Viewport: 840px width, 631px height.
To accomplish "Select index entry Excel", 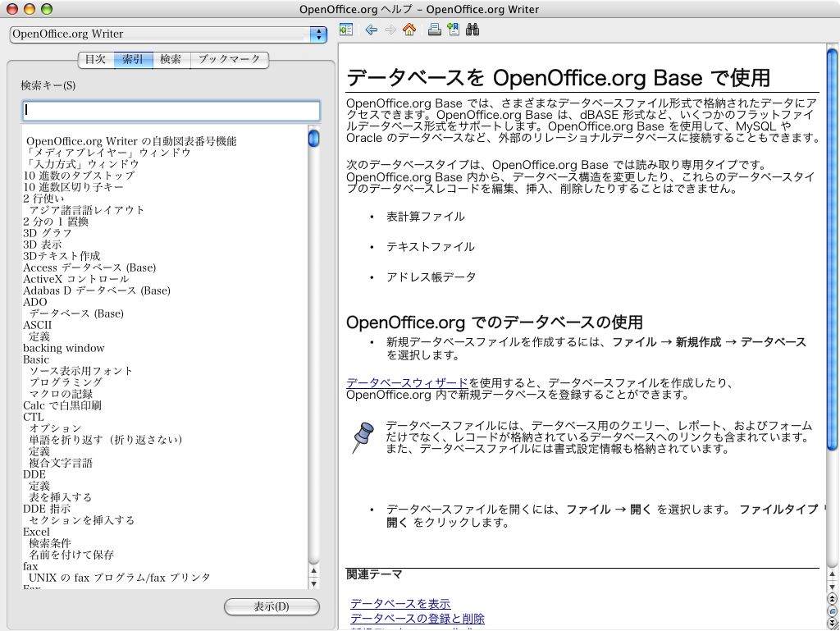I will coord(36,532).
